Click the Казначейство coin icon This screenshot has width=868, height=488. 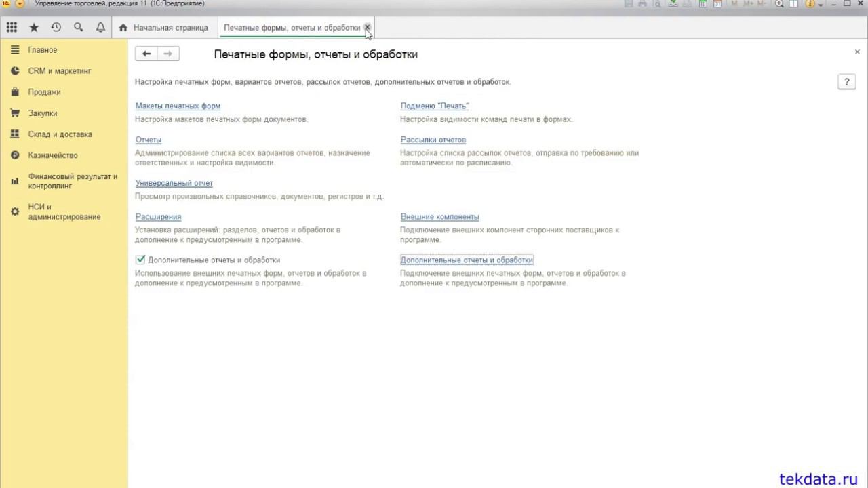[x=15, y=155]
